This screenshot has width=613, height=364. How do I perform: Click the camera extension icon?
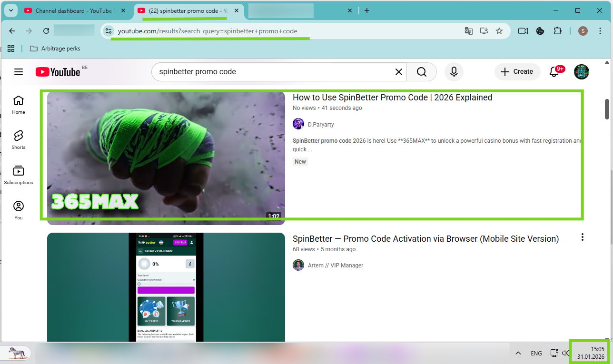[523, 31]
